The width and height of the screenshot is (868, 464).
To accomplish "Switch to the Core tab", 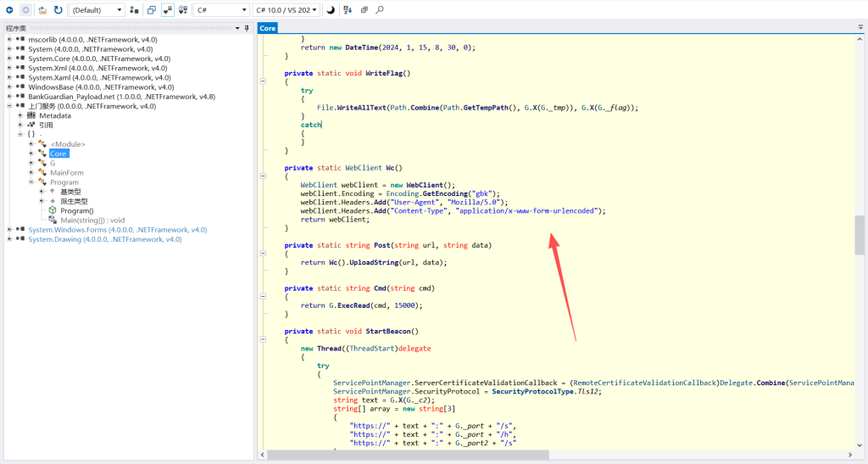I will click(267, 28).
